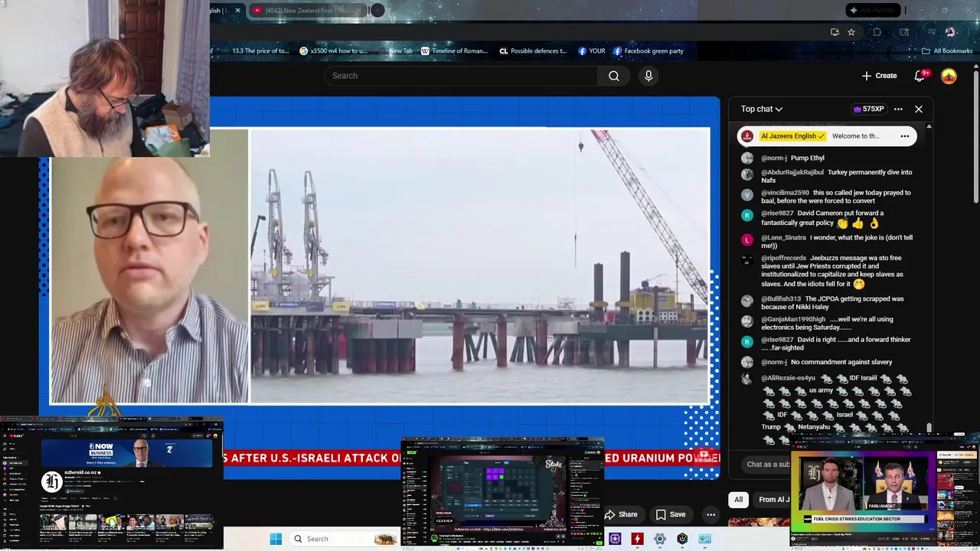Open the YouTube notifications bell
980x551 pixels.
(920, 76)
